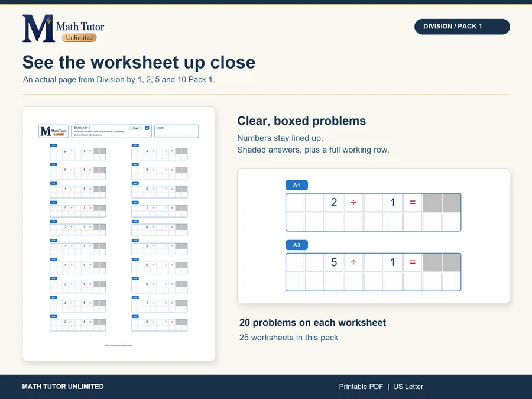Click 'Printable PDF' in the footer
The height and width of the screenshot is (399, 532).
point(361,387)
